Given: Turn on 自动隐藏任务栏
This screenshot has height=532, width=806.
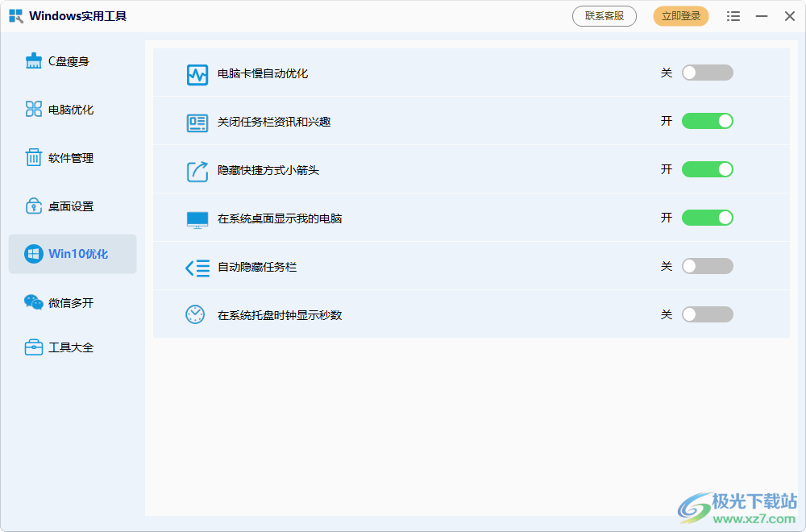Looking at the screenshot, I should tap(707, 266).
